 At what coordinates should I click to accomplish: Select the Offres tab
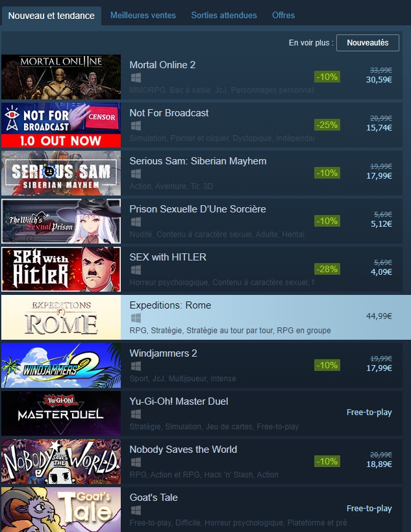click(x=284, y=16)
